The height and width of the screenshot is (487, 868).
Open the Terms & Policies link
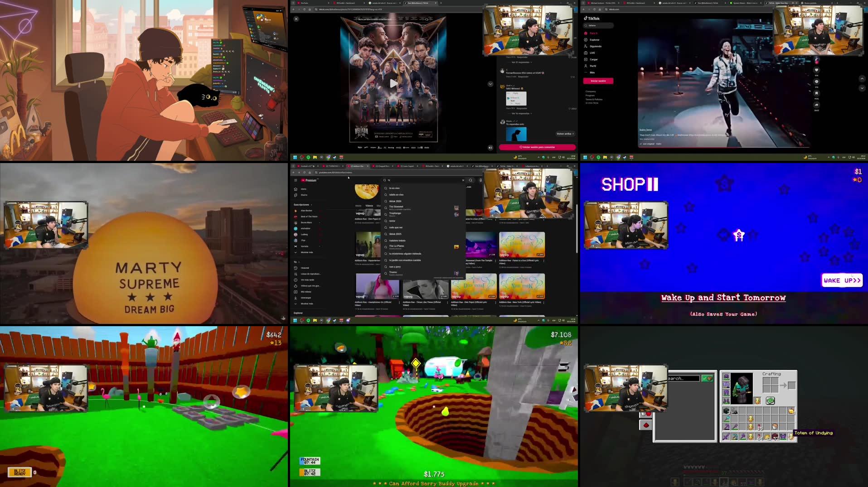pyautogui.click(x=594, y=99)
